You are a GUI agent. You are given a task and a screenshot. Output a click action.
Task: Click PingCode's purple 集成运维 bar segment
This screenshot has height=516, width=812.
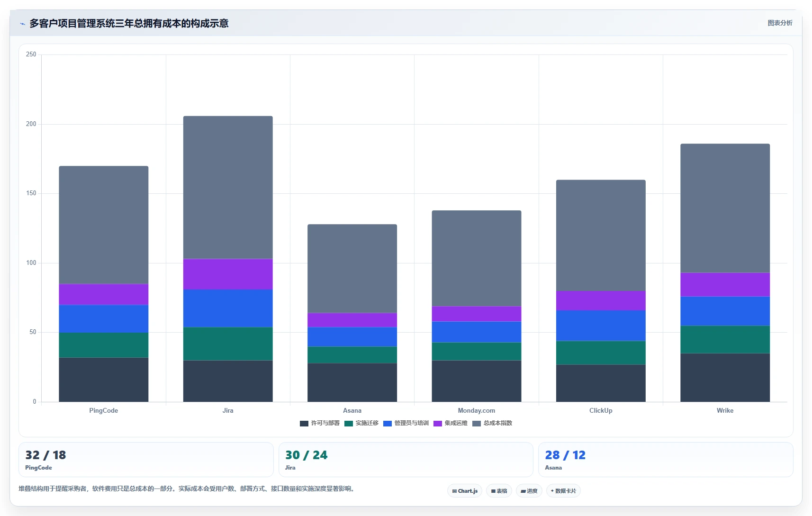point(104,295)
